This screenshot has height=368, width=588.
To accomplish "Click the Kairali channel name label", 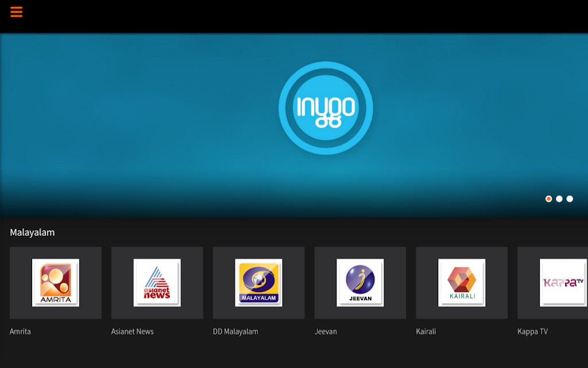I will pyautogui.click(x=426, y=332).
